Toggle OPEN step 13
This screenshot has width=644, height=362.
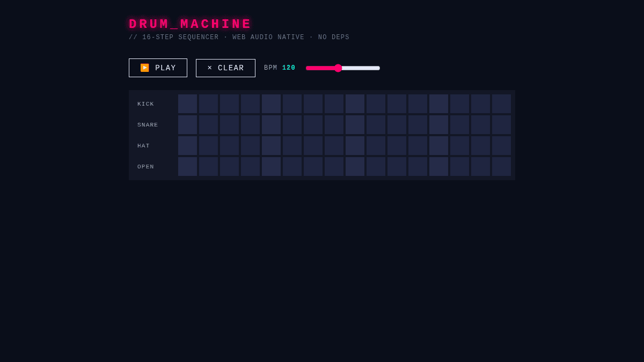coord(438,166)
